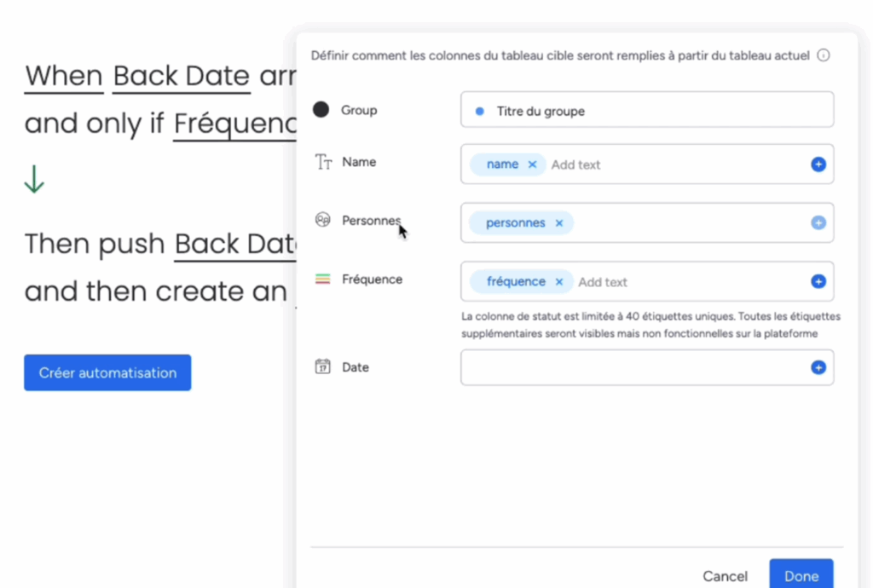The image size is (873, 588).
Task: Click the Définir comment les colonnes description text
Action: 560,55
